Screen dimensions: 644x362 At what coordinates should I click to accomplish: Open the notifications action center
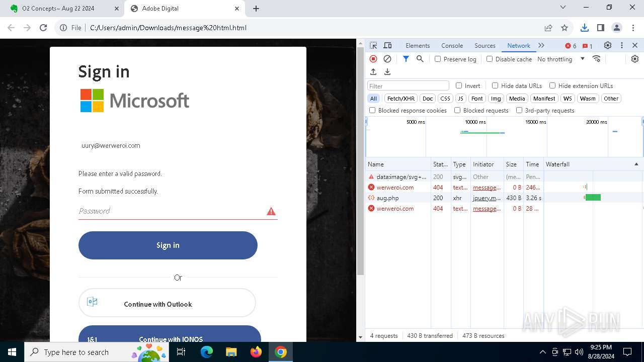pyautogui.click(x=627, y=352)
